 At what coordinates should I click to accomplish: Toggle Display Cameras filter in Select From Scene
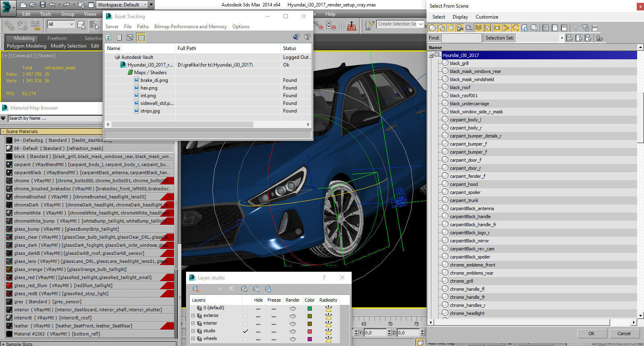coord(460,28)
